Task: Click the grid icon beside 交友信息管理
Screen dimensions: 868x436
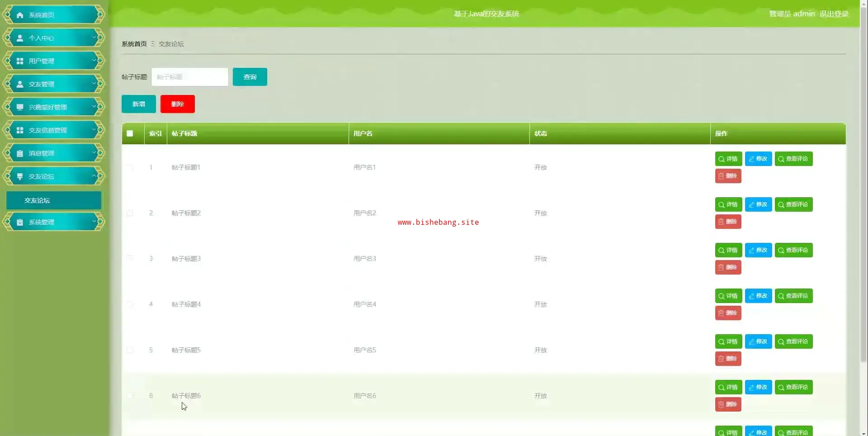Action: click(20, 130)
